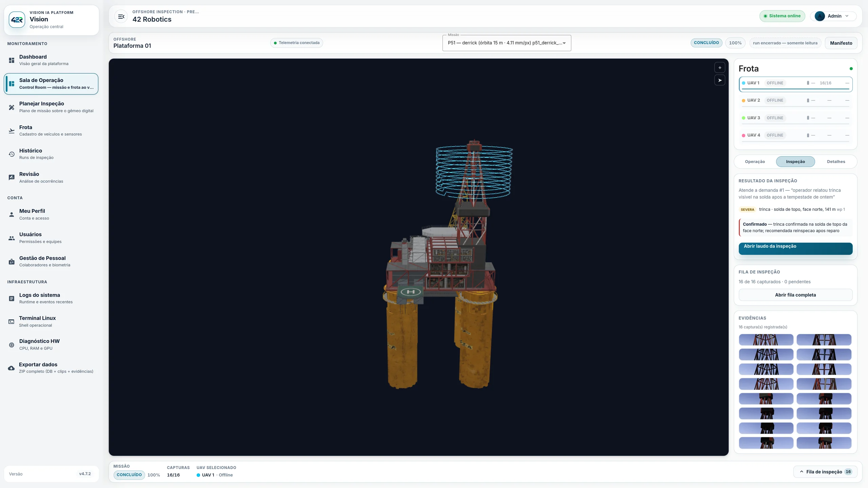
Task: Click the green status dot beside Frota
Action: pos(851,68)
